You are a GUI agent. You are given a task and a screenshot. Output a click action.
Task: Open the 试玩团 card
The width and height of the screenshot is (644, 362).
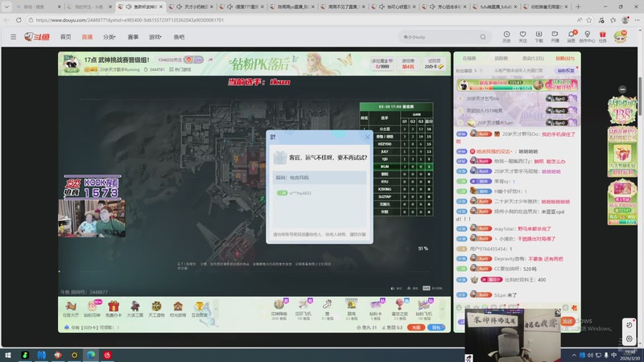click(x=434, y=64)
